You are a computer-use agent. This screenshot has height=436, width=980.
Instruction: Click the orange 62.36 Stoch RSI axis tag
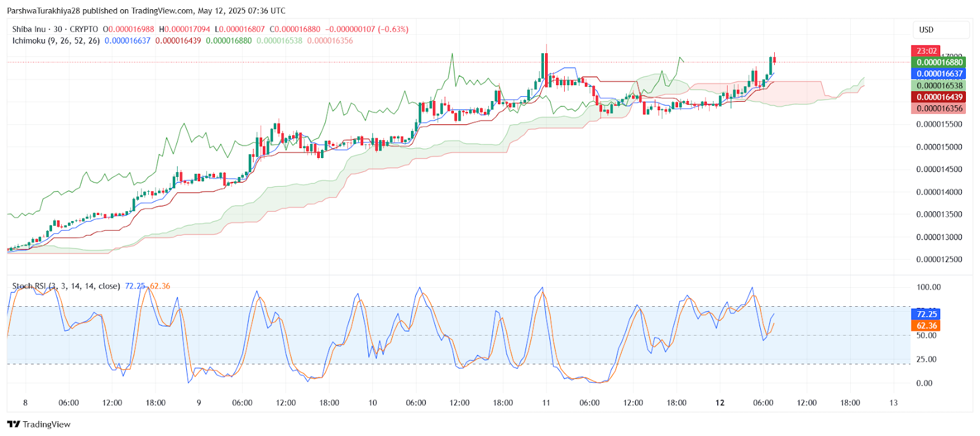coord(926,326)
